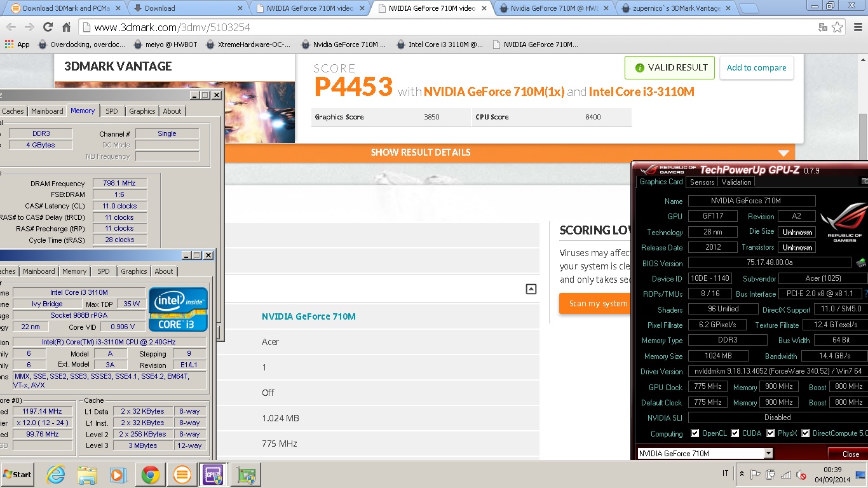The image size is (868, 488).
Task: Click the IT language indicator in taskbar
Action: pyautogui.click(x=726, y=474)
